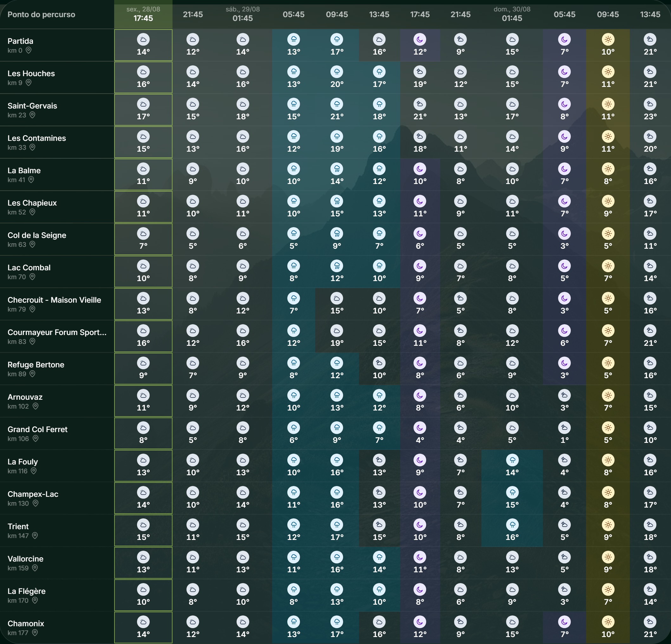The image size is (671, 644).
Task: Click the rain icon for La Fouly at sunday 01:45
Action: (x=512, y=460)
